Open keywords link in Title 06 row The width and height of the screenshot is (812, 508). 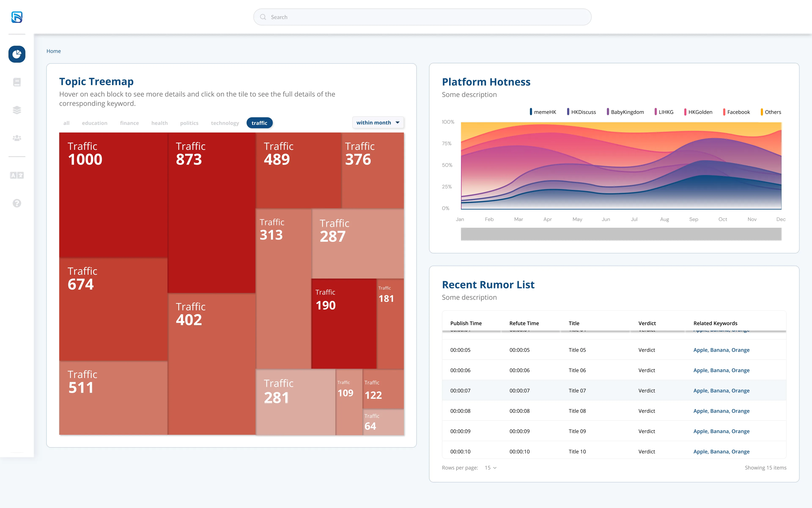[x=721, y=370]
